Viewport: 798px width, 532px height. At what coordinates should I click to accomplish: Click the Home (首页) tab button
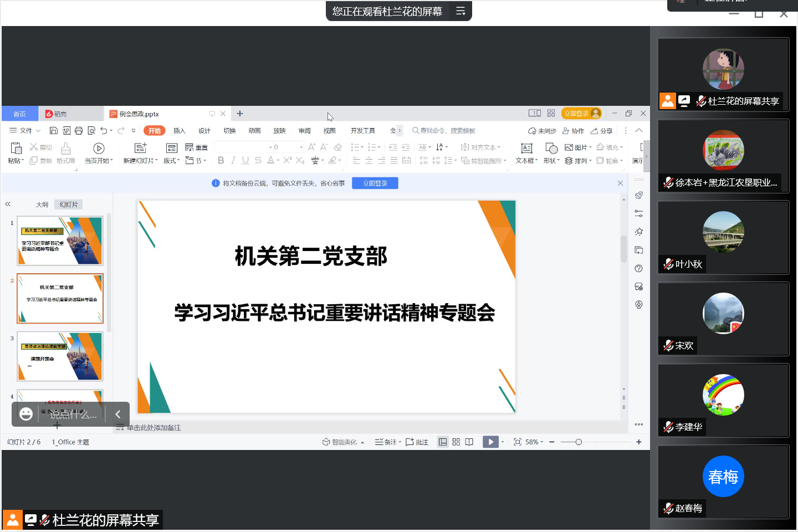point(20,114)
